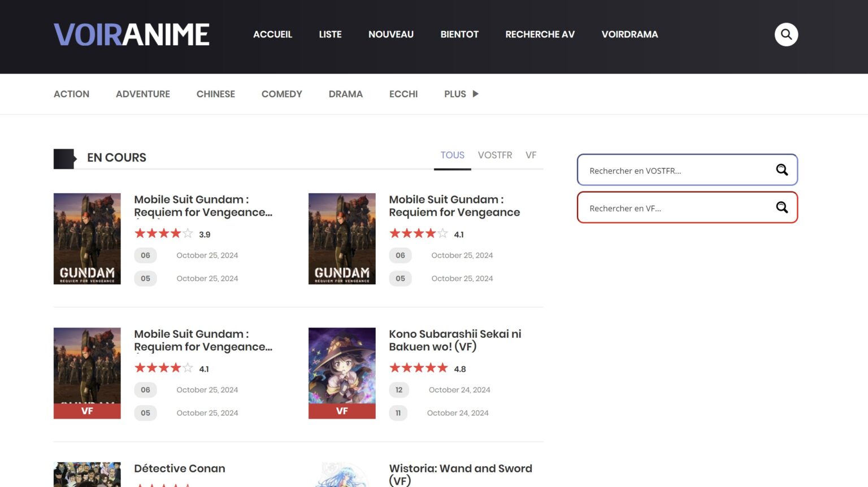Screen dimensions: 868x487
Task: Open the VOIRDRAMA menu item
Action: click(630, 34)
